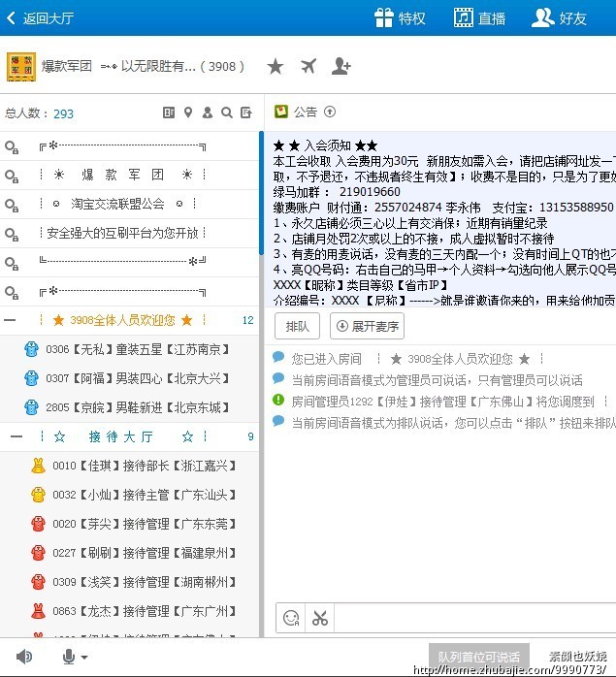
Task: Collapse the 接待大厅 channel group
Action: click(16, 436)
